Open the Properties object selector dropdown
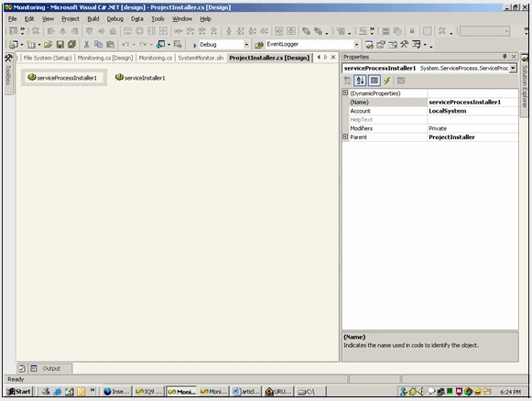Screen dimensions: 532x401 [x=513, y=68]
